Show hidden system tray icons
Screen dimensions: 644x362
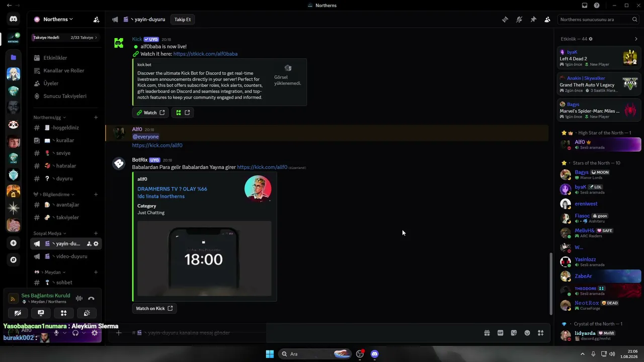click(x=583, y=354)
